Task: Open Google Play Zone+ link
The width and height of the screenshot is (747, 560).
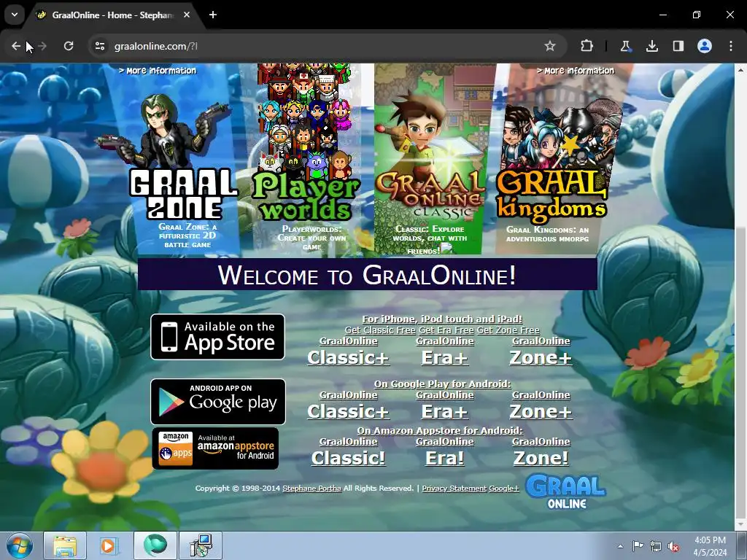Action: (x=541, y=407)
